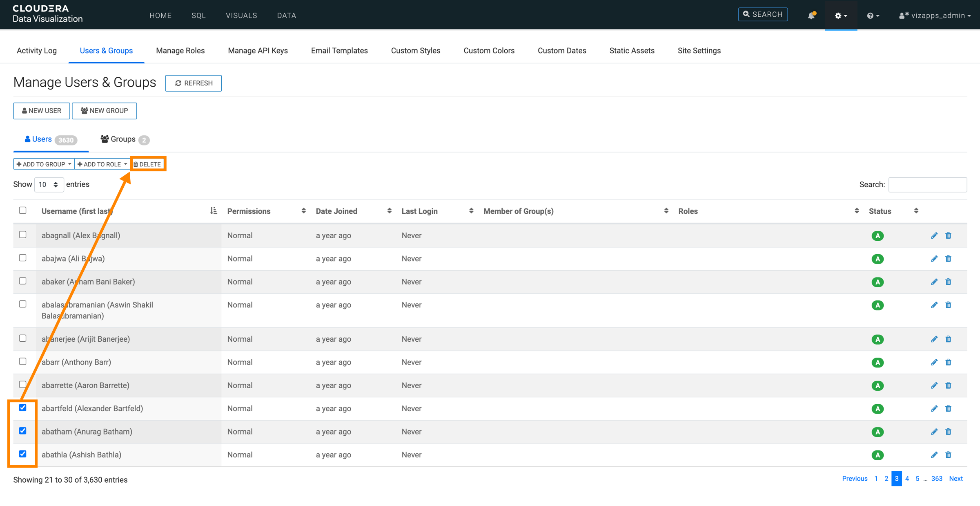
Task: Delete user abajwa with trash icon
Action: pyautogui.click(x=948, y=259)
